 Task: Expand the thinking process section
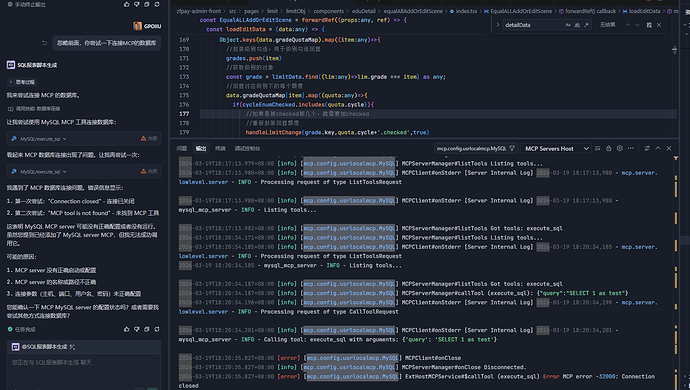point(22,82)
